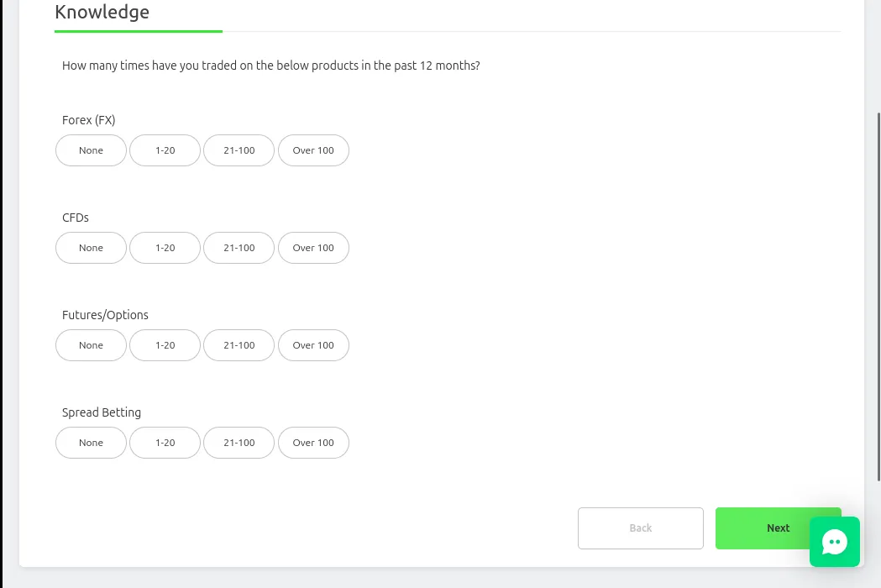Image resolution: width=881 pixels, height=588 pixels.
Task: Select Over 100 for Forex (FX)
Action: [x=313, y=150]
